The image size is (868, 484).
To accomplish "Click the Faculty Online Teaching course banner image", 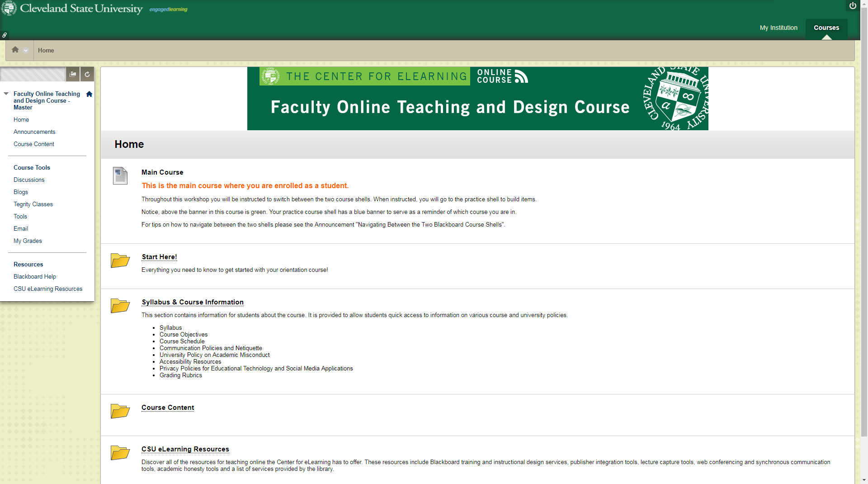I will (x=477, y=99).
